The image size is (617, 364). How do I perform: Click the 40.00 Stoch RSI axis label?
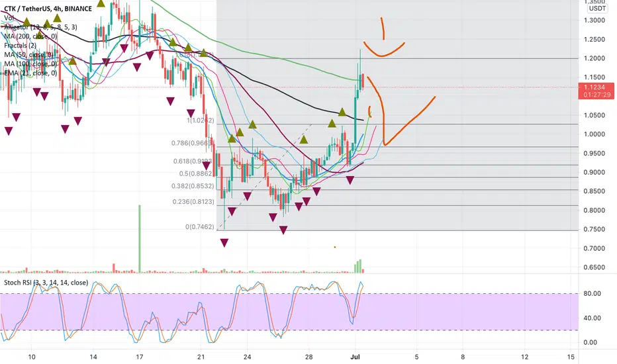pos(593,318)
